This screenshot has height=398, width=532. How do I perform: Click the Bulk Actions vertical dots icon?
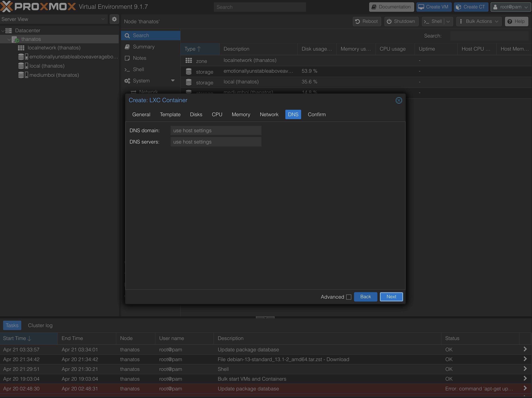pyautogui.click(x=461, y=21)
